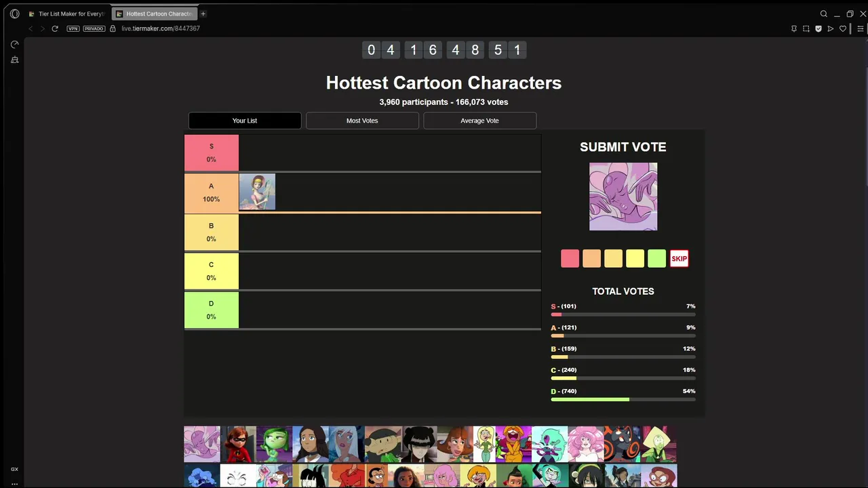Click the page title Hottest Cartoon Characters
This screenshot has width=868, height=488.
click(x=443, y=83)
